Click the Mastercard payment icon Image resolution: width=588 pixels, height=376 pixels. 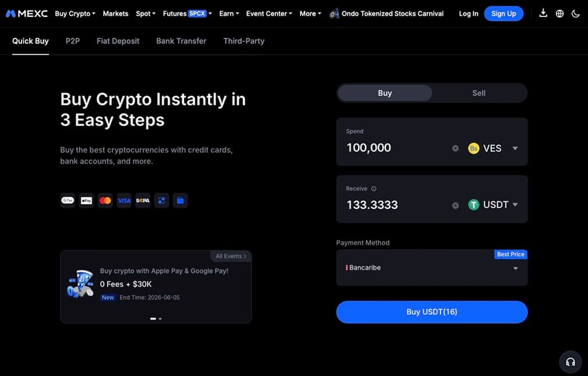click(x=105, y=201)
